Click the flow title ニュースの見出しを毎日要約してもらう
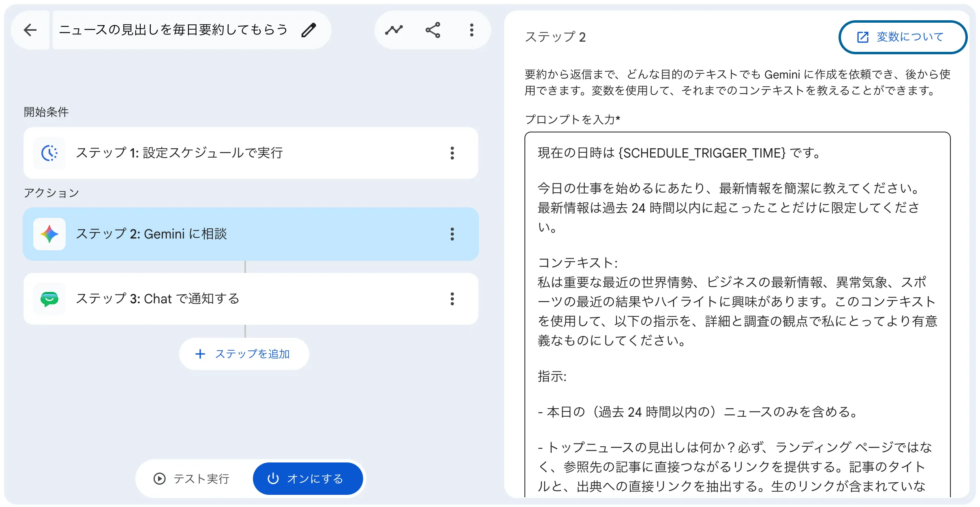Viewport: 980px width, 507px height. (173, 30)
